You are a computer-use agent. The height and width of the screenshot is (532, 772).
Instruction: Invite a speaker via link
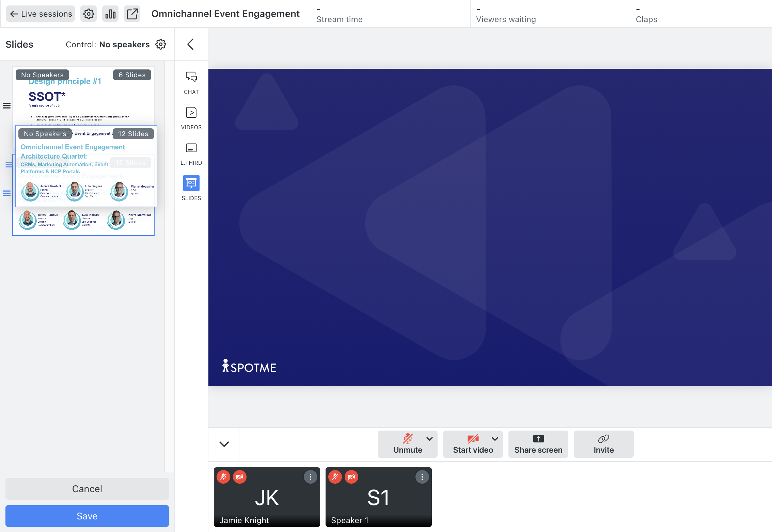tap(603, 444)
